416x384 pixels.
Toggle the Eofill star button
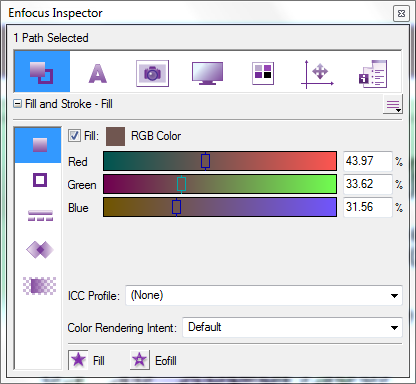(139, 360)
